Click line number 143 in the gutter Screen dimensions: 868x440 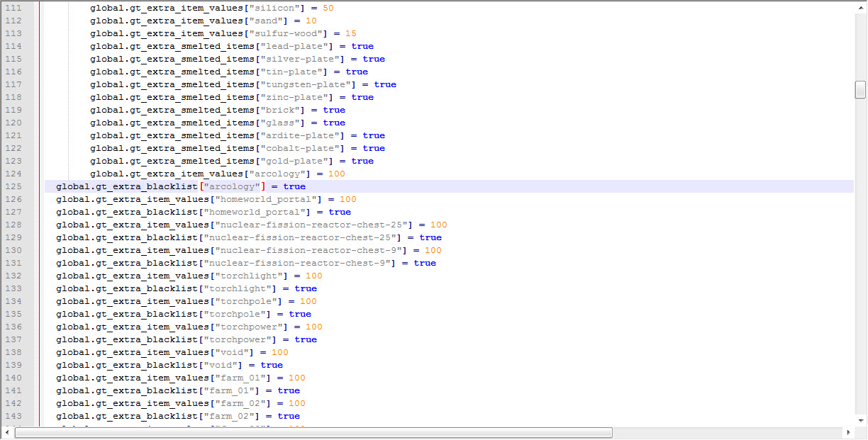(x=13, y=416)
